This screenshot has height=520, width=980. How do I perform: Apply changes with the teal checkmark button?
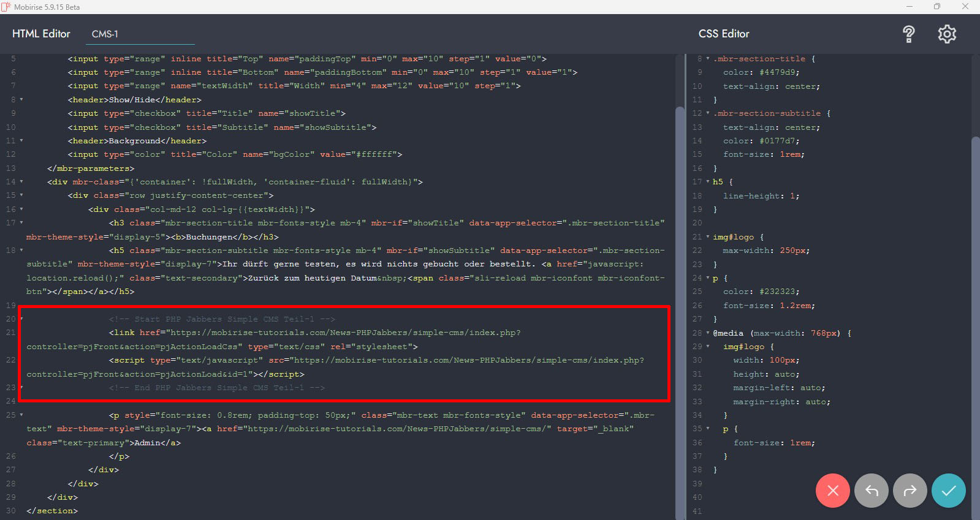[948, 491]
